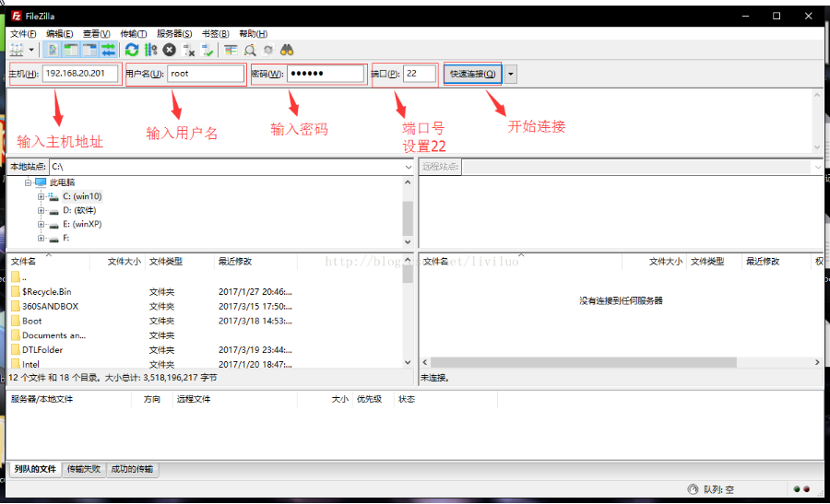830x504 pixels.
Task: Switch to the 传输失败 tab
Action: click(84, 469)
